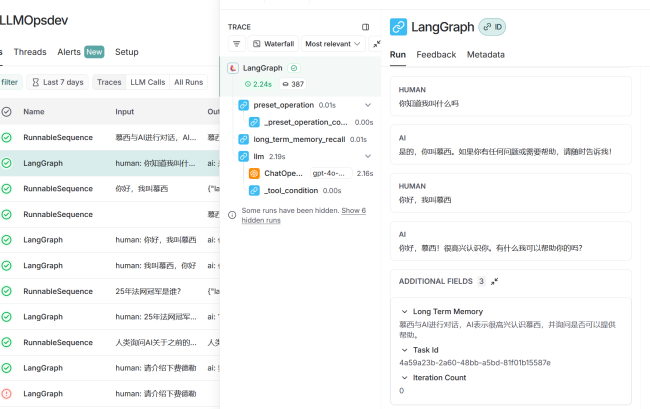
Task: Collapse the llm trace node
Action: point(368,156)
